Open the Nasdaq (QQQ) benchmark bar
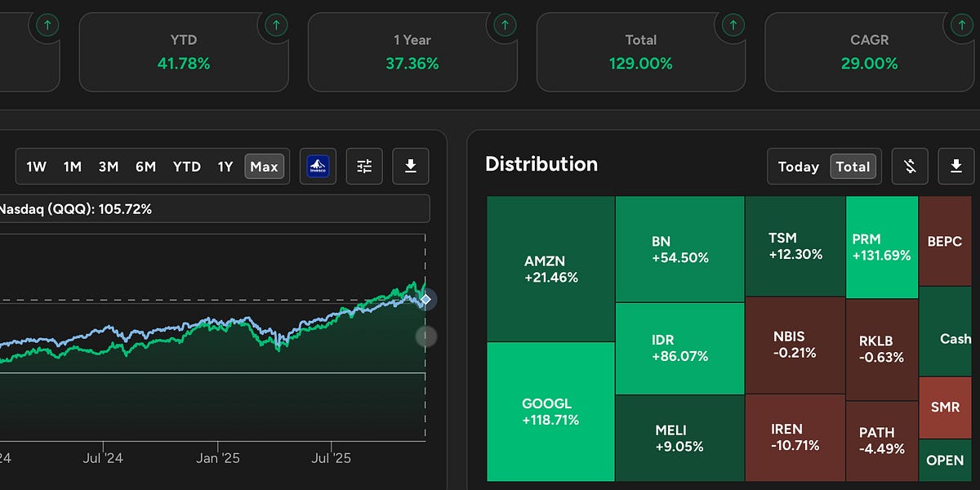980x490 pixels. point(212,209)
